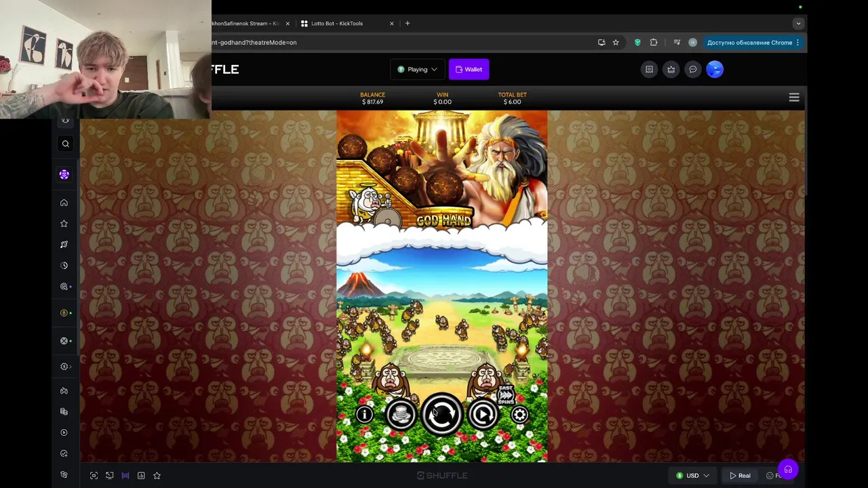Close the Lotto Bot - KickTools tab

pyautogui.click(x=391, y=23)
